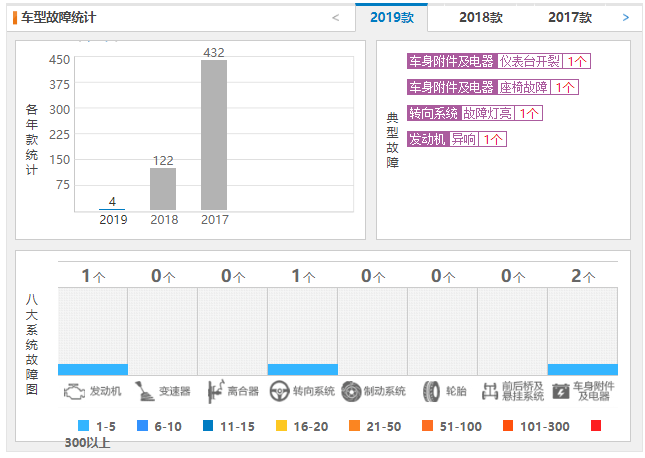
Task: Click the blue bar above 发动机
Action: 93,370
